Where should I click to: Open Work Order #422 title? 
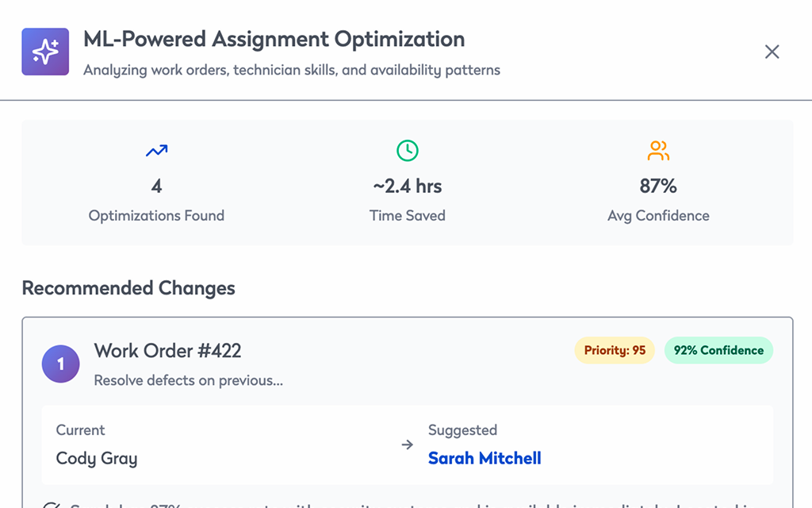[167, 350]
